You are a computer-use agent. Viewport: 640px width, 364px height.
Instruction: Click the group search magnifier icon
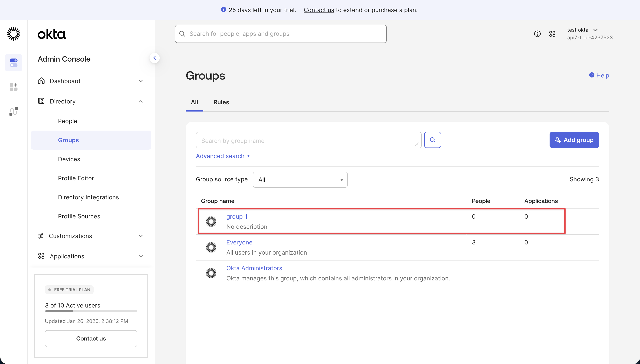[x=432, y=140]
